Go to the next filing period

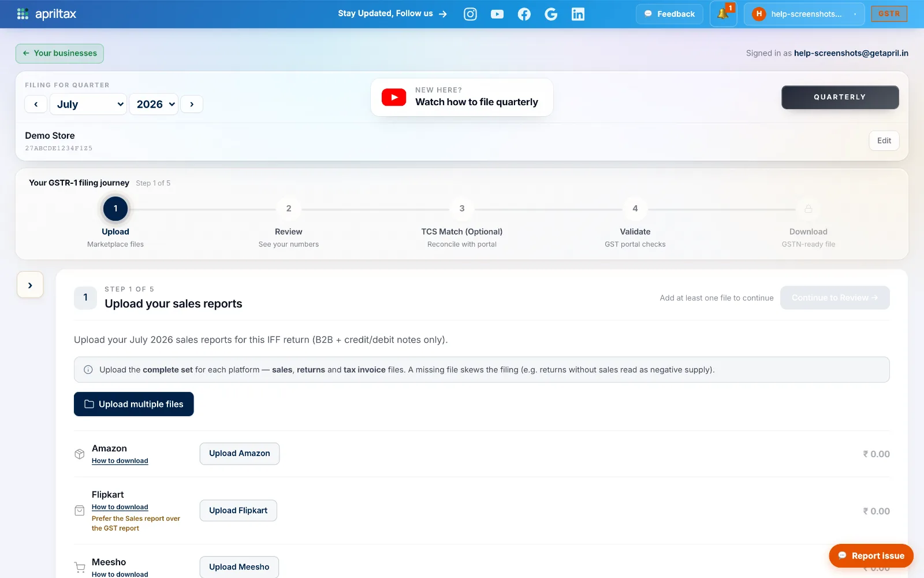pyautogui.click(x=192, y=104)
